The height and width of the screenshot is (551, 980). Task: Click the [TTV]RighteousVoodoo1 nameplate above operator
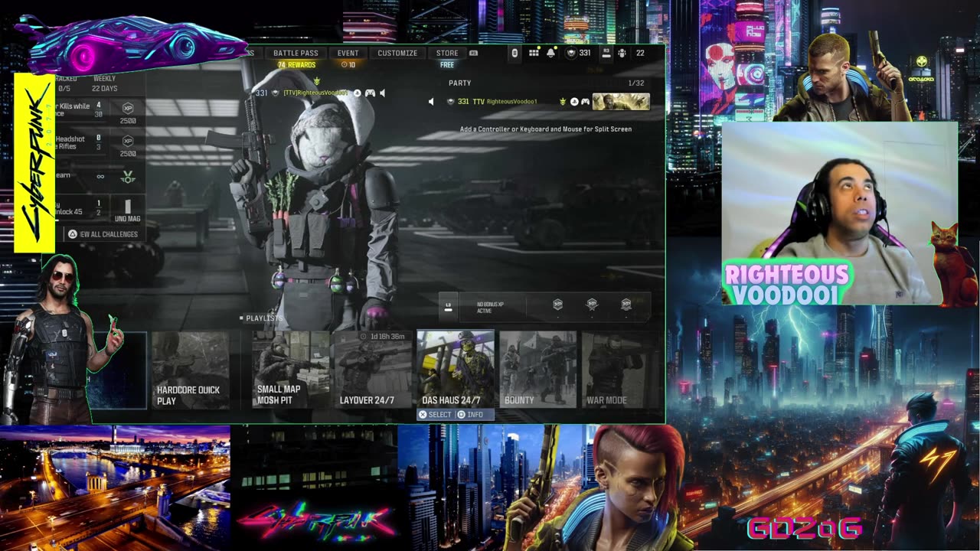coord(315,93)
